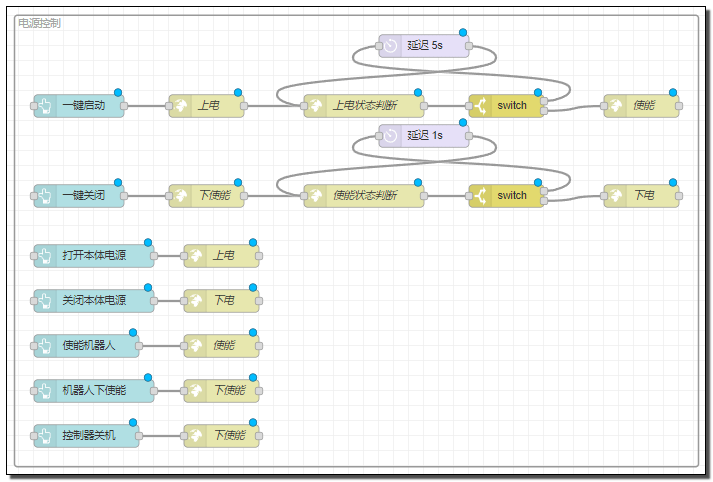Click upper output port of switch after 使能状态判断
This screenshot has height=482, width=713.
point(544,191)
